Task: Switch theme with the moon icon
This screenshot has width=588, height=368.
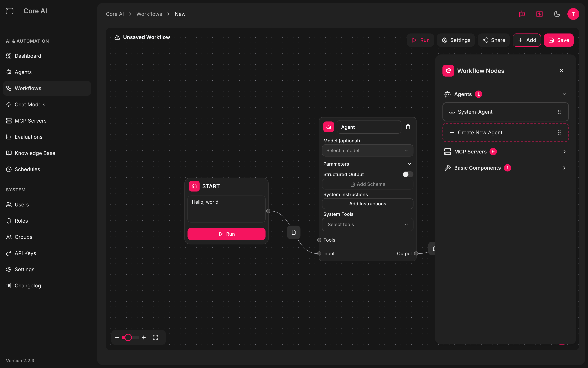Action: 557,14
